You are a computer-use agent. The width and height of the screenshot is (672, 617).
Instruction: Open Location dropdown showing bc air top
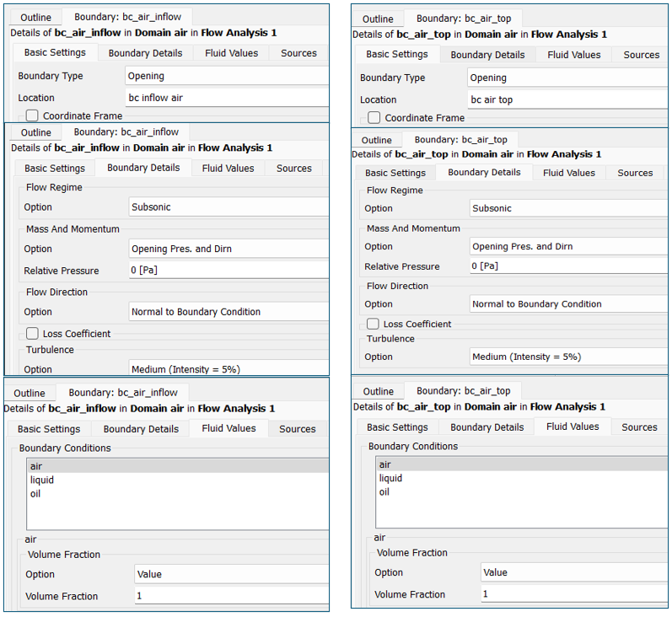coord(567,99)
